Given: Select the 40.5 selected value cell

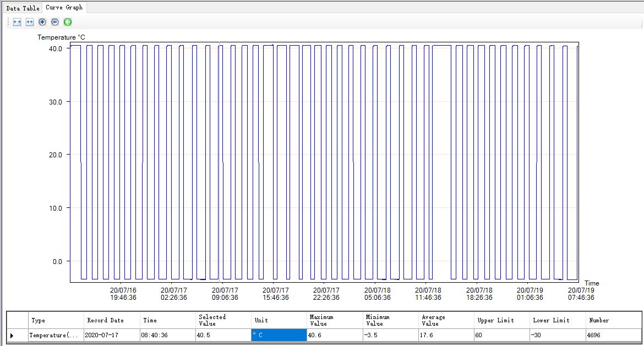Looking at the screenshot, I should pos(223,336).
